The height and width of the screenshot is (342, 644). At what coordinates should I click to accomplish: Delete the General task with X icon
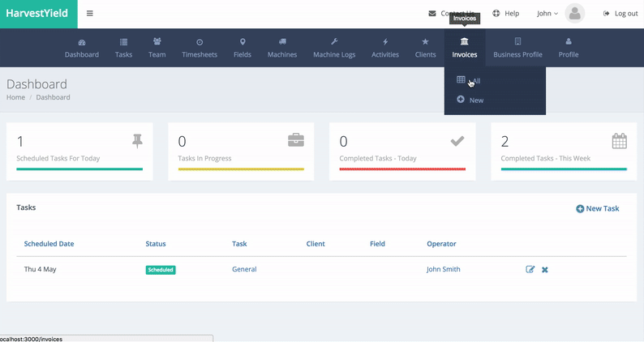545,269
